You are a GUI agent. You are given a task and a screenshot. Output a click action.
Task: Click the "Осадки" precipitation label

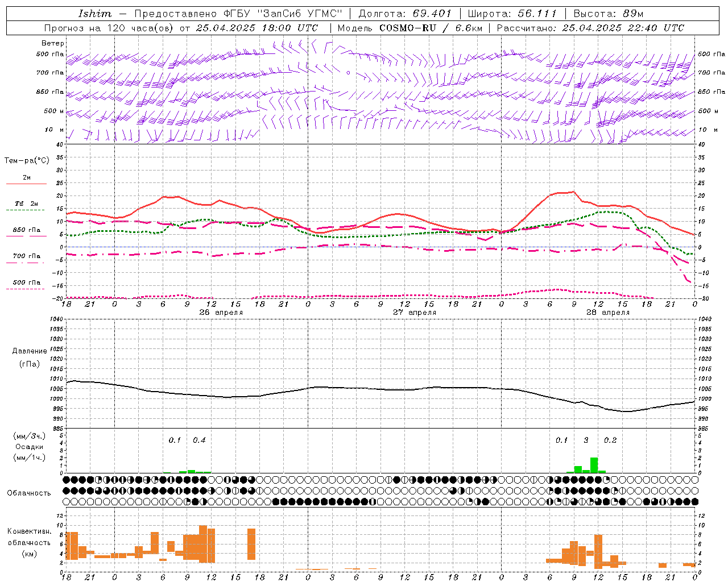pos(29,447)
